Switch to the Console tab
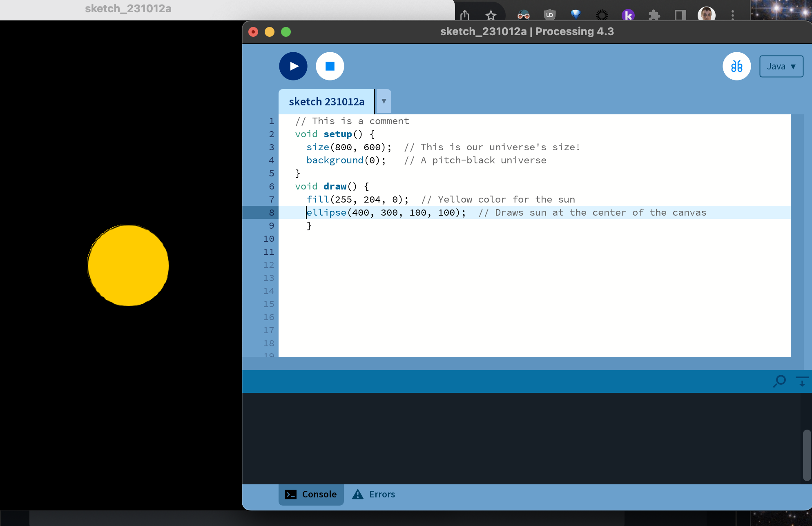The width and height of the screenshot is (812, 526). [311, 494]
